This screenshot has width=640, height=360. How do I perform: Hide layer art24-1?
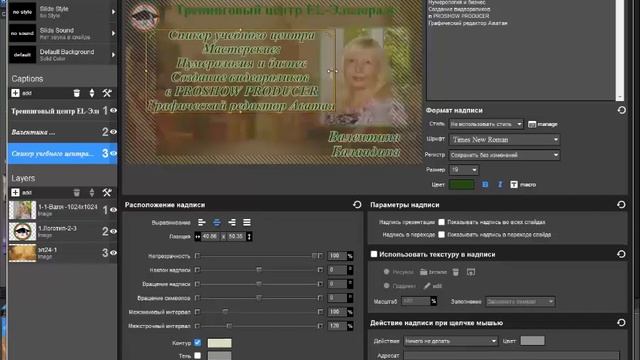pos(113,253)
